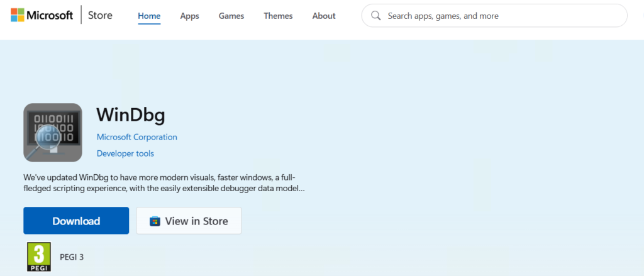
Task: Open the About tab
Action: tap(324, 16)
